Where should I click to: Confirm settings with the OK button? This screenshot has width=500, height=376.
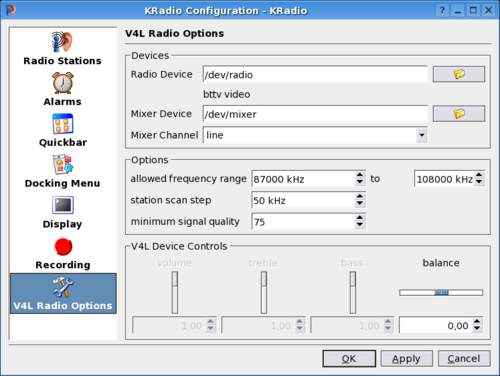click(349, 359)
